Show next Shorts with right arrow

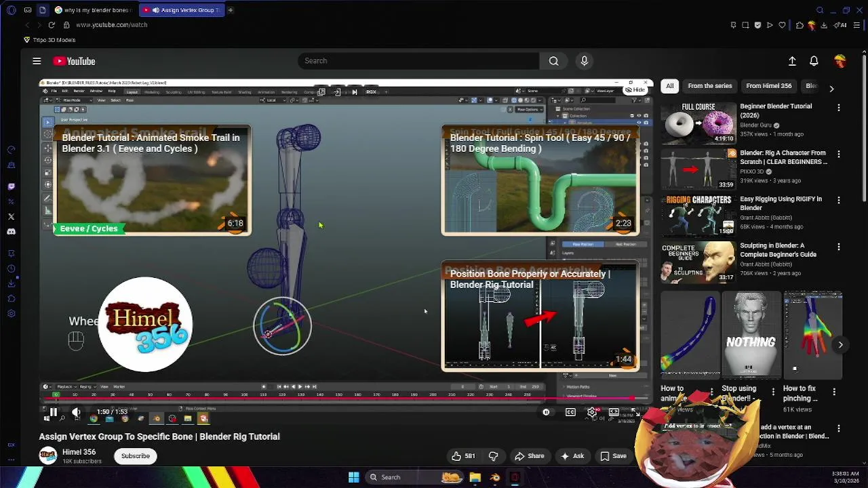pos(840,345)
